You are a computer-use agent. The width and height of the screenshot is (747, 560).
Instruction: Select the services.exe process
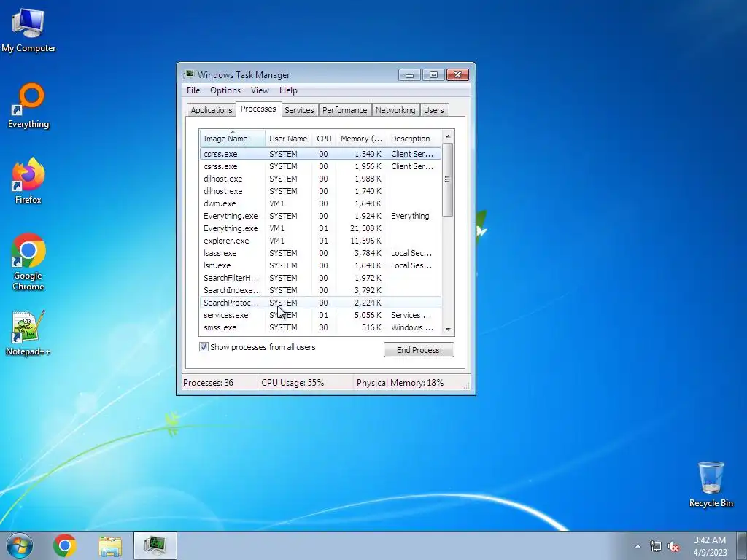point(320,315)
